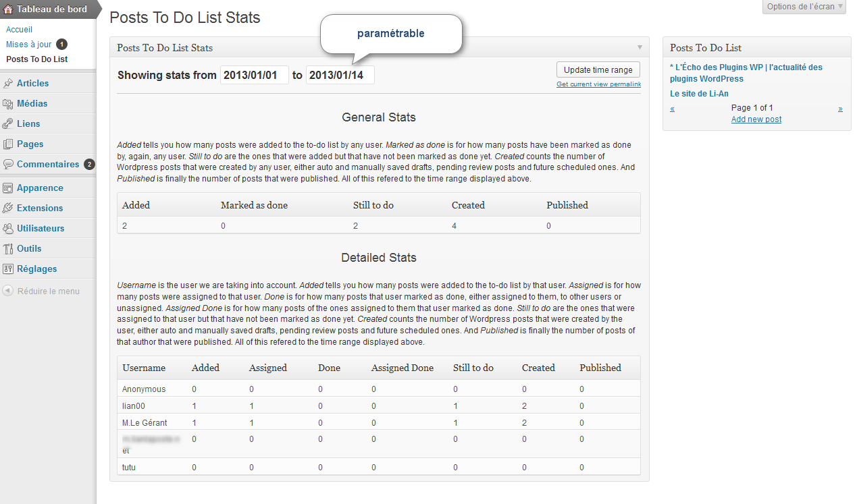The height and width of the screenshot is (504, 857).
Task: Select the Accueil submenu item
Action: pyautogui.click(x=19, y=30)
